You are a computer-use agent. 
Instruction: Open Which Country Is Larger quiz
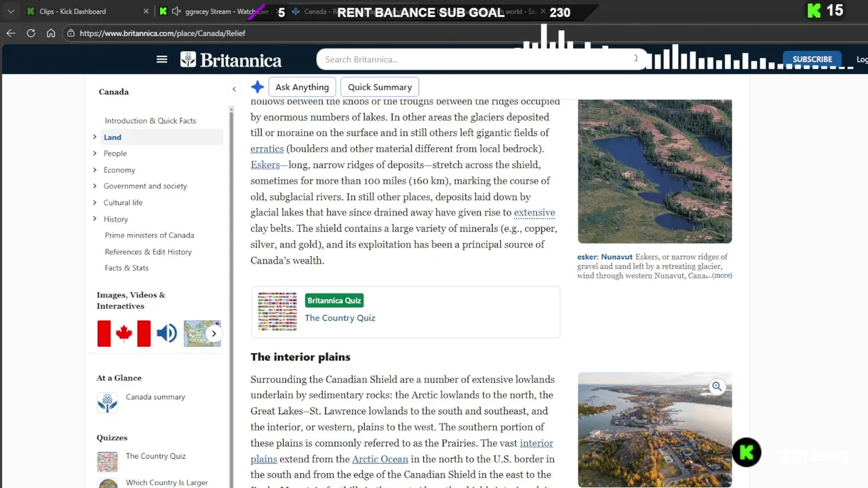[x=167, y=483]
